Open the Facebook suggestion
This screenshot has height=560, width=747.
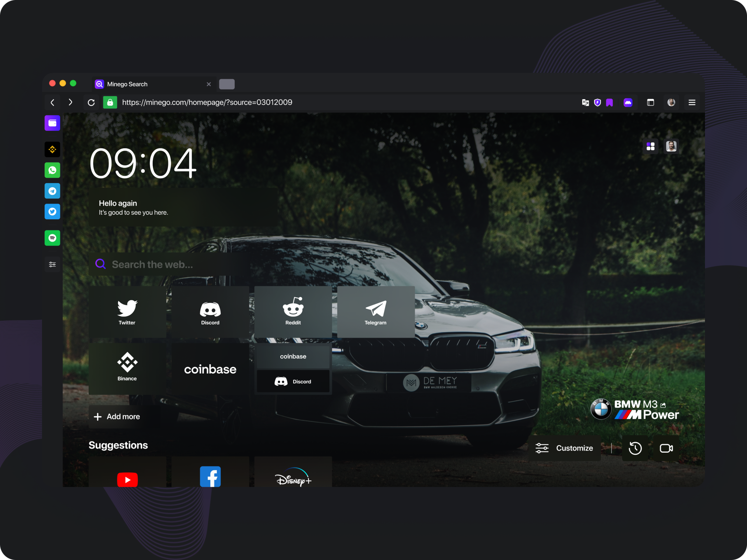tap(210, 472)
